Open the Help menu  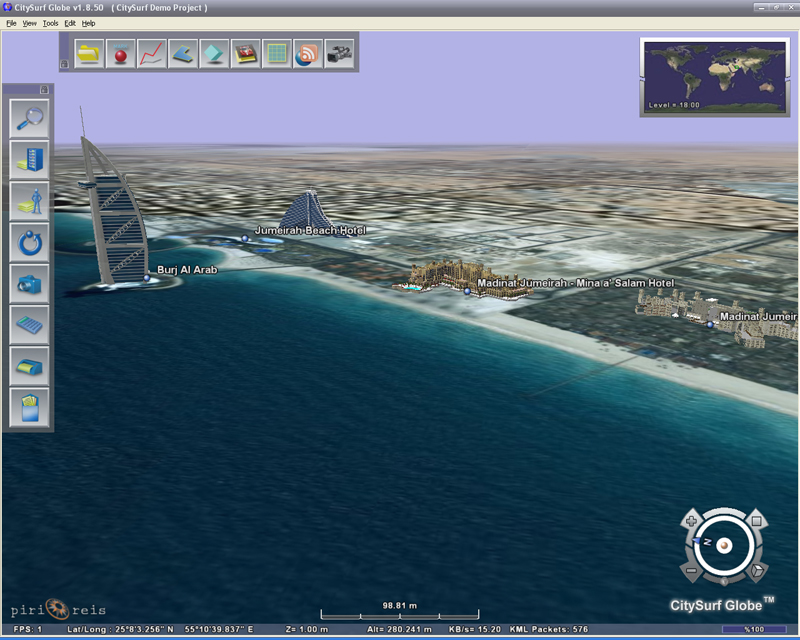(x=89, y=23)
